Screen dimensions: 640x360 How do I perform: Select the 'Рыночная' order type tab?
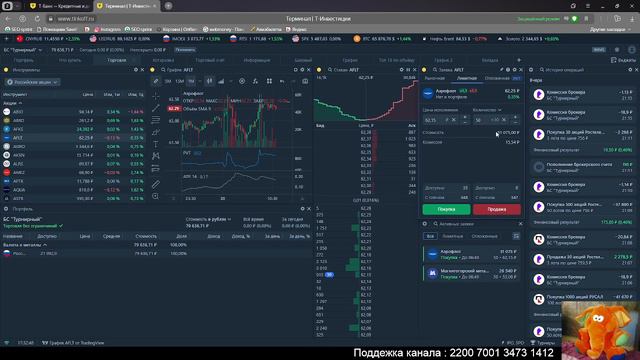tap(435, 78)
